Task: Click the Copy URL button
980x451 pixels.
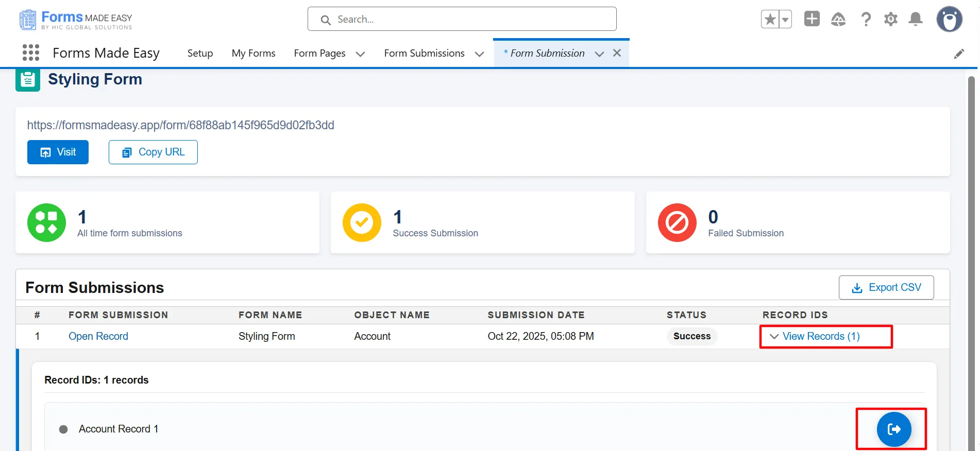Action: pyautogui.click(x=153, y=152)
